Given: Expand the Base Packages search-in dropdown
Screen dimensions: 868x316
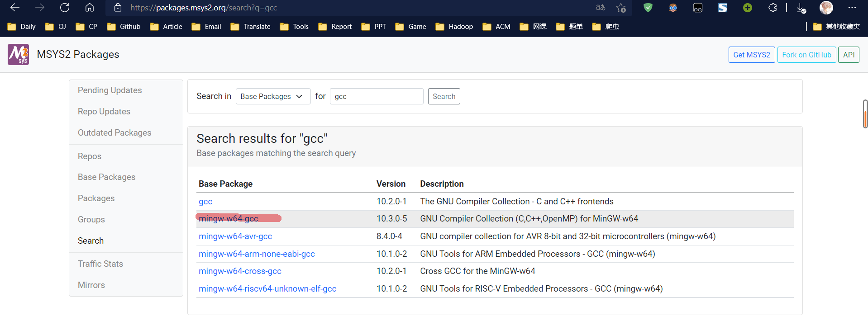Looking at the screenshot, I should point(273,96).
